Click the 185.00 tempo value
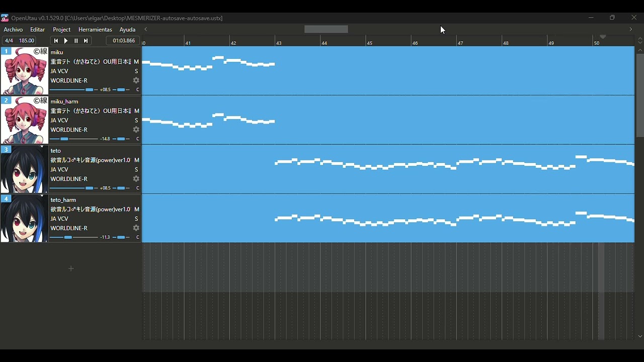Viewport: 644px width, 362px height. coord(27,41)
